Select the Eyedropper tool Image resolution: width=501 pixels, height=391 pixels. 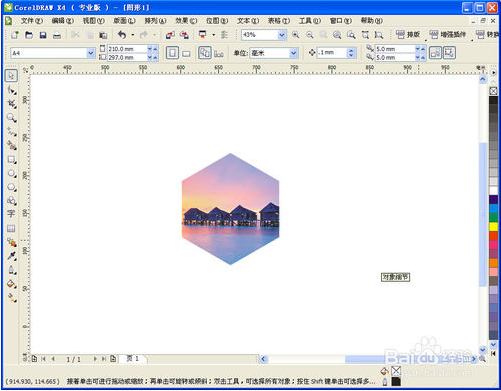[12, 256]
